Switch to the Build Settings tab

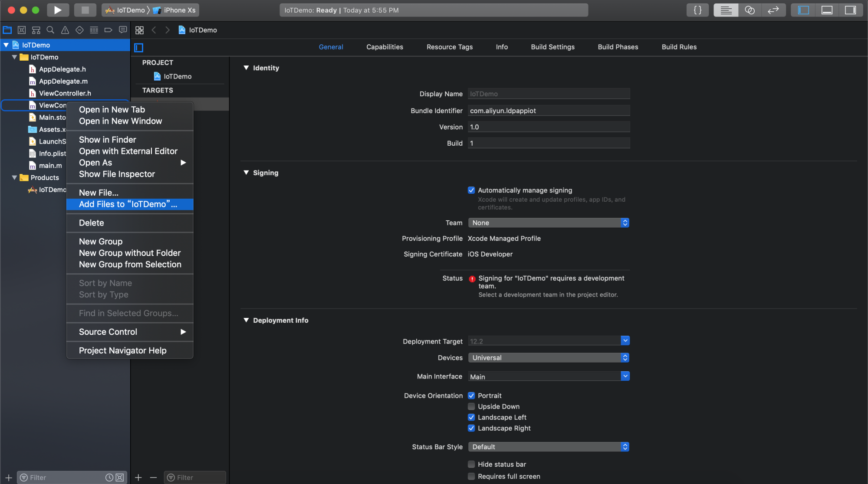click(552, 47)
